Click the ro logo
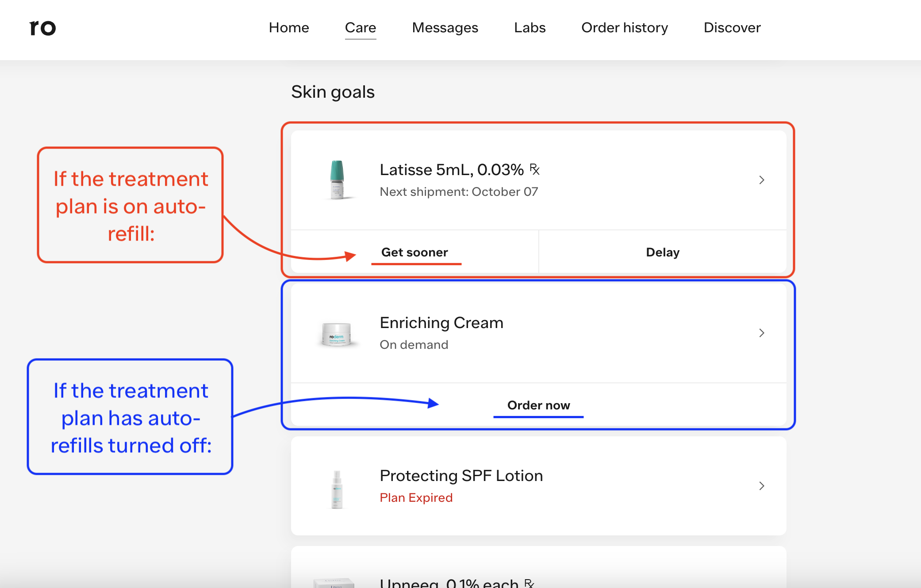Screen dimensions: 921x588 point(42,28)
